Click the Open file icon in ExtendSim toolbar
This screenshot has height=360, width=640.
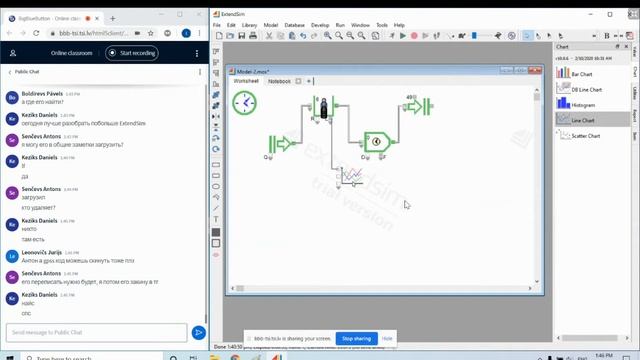[230, 36]
